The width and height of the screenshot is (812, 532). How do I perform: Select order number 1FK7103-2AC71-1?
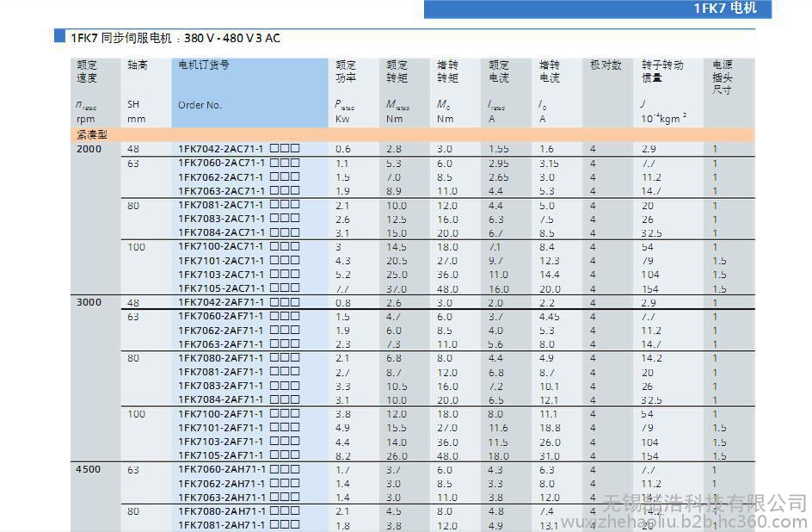coord(220,275)
